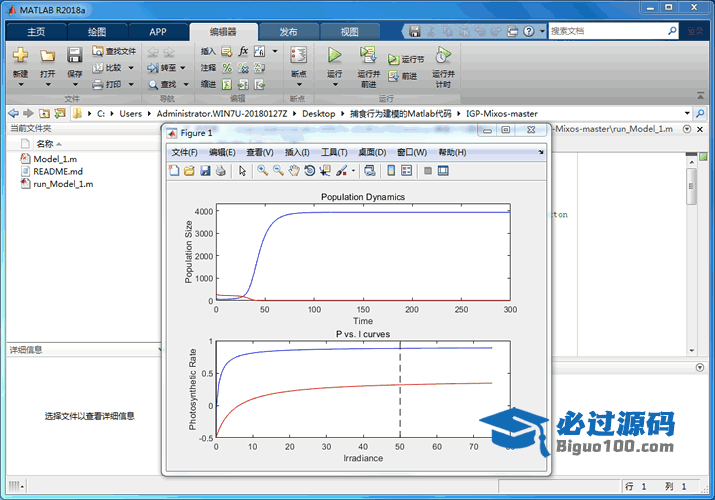The image size is (715, 500).
Task: Click the address bar search magnifier button
Action: pyautogui.click(x=700, y=113)
